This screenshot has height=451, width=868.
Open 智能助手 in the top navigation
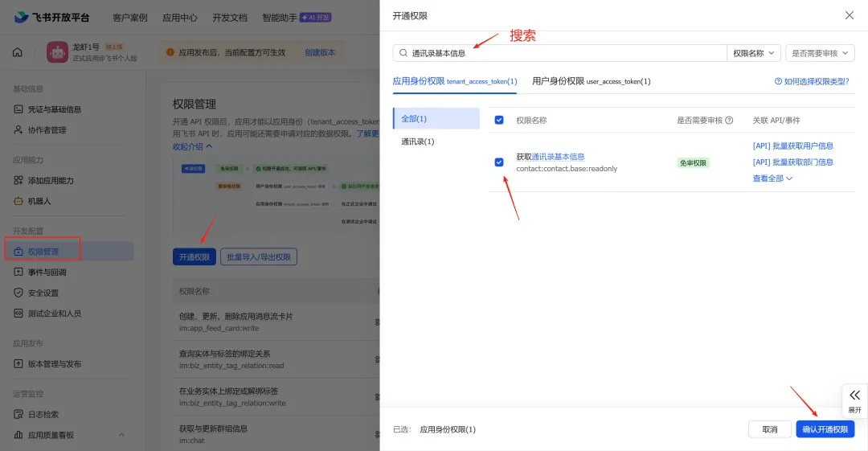click(280, 18)
